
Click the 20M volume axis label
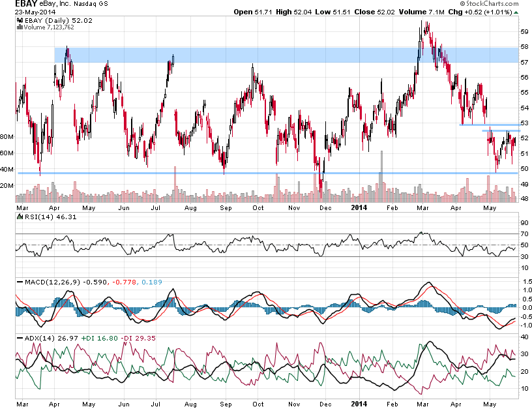pos(7,186)
